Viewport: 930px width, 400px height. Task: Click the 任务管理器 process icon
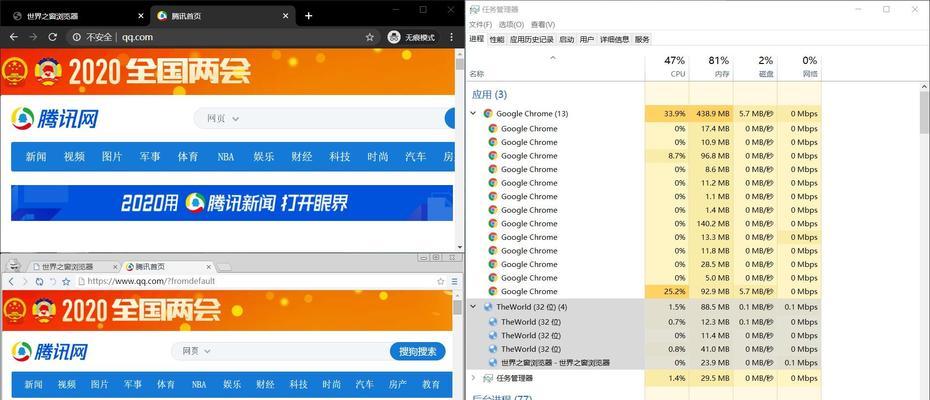click(x=488, y=378)
